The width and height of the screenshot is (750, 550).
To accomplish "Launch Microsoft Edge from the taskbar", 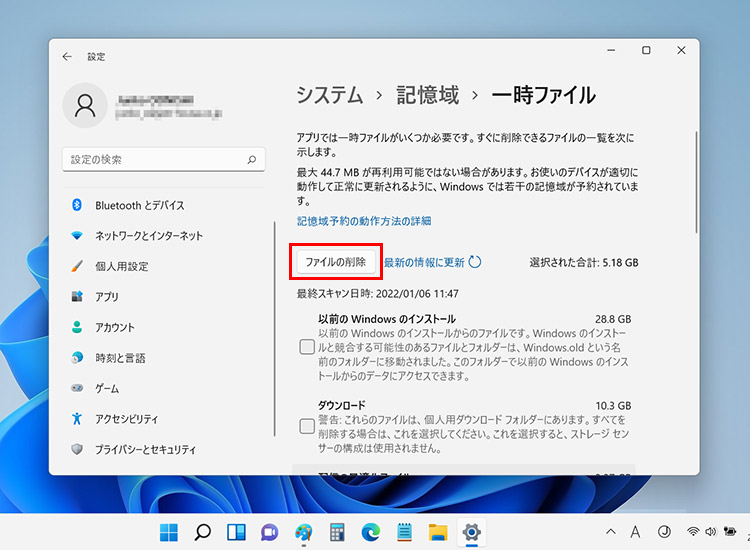I will coord(371,532).
